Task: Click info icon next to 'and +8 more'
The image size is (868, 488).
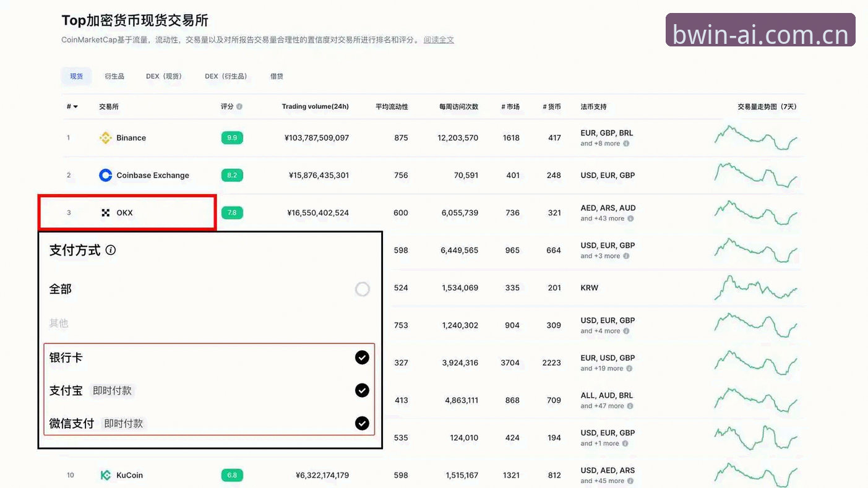Action: tap(626, 143)
